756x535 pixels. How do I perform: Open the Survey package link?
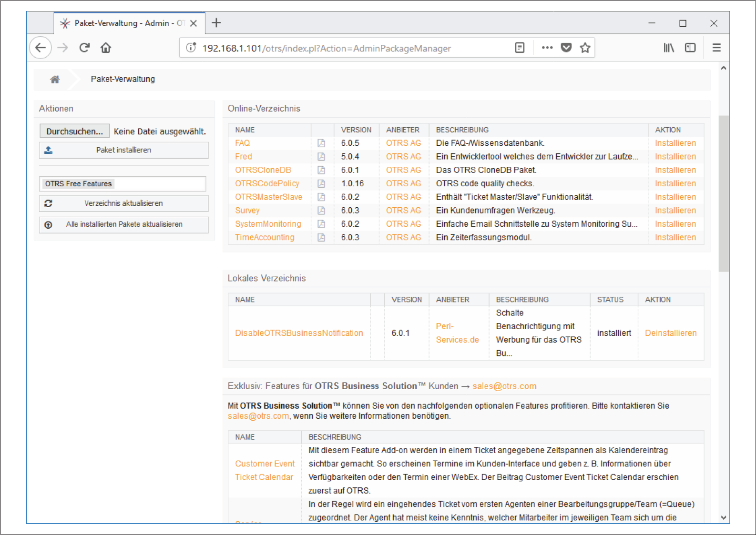[x=247, y=210]
